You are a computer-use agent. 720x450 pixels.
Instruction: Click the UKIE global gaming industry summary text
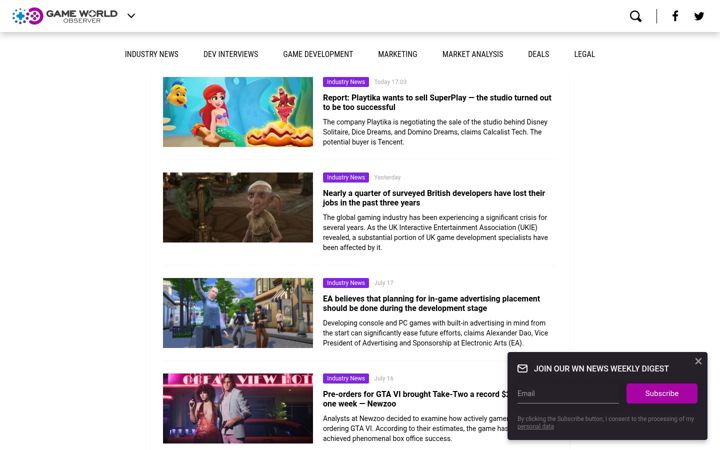[435, 233]
